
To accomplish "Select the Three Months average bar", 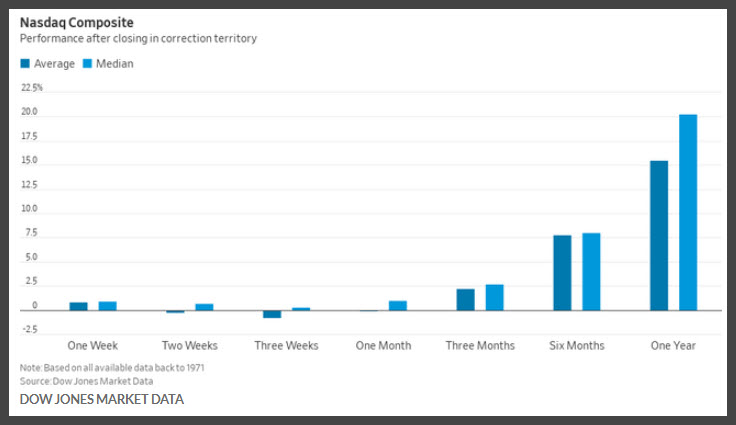I will (466, 300).
